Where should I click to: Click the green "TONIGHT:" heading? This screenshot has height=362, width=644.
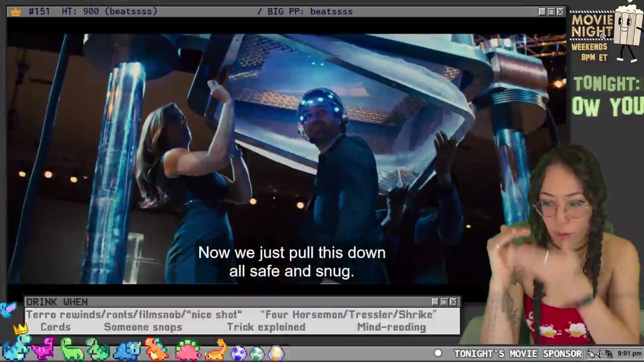click(x=606, y=84)
